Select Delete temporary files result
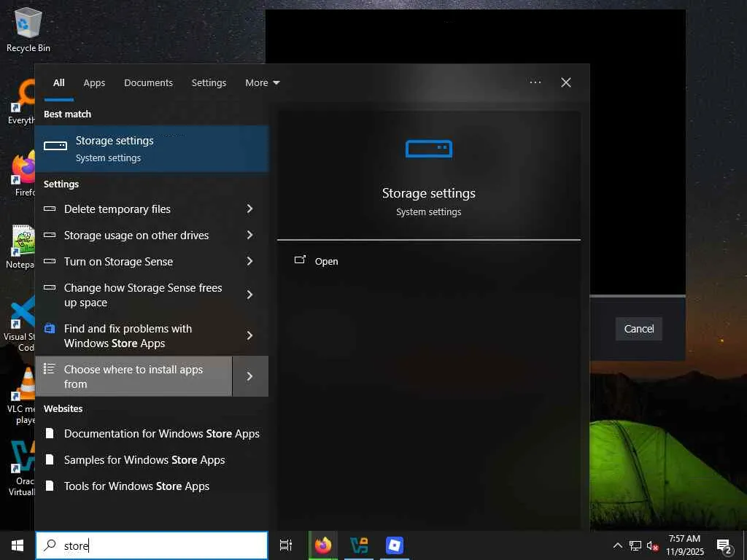 pyautogui.click(x=134, y=209)
